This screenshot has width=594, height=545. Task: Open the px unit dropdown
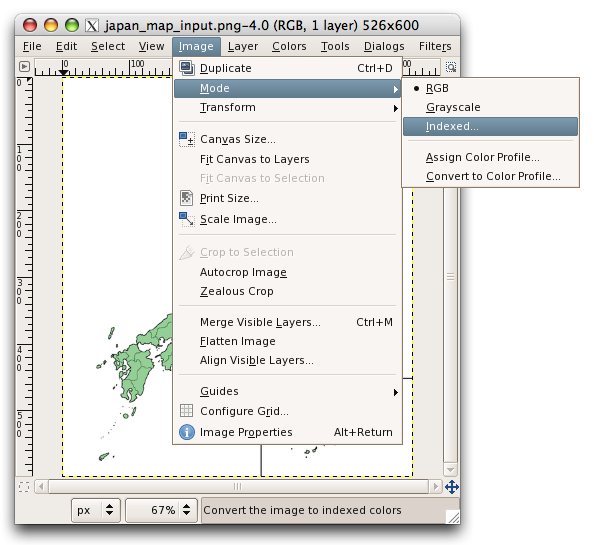(96, 510)
